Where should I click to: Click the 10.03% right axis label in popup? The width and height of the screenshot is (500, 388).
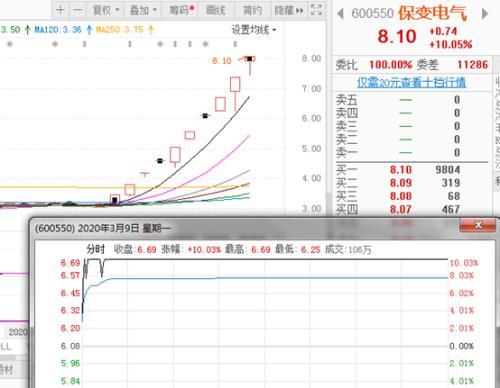pyautogui.click(x=464, y=263)
